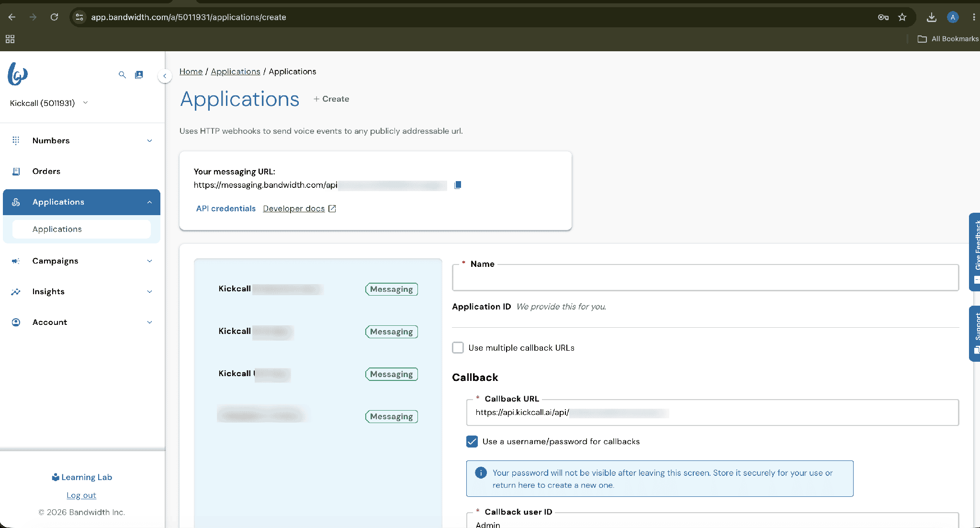Viewport: 980px width, 528px height.
Task: Click the browser address bar URL
Action: pyautogui.click(x=189, y=17)
